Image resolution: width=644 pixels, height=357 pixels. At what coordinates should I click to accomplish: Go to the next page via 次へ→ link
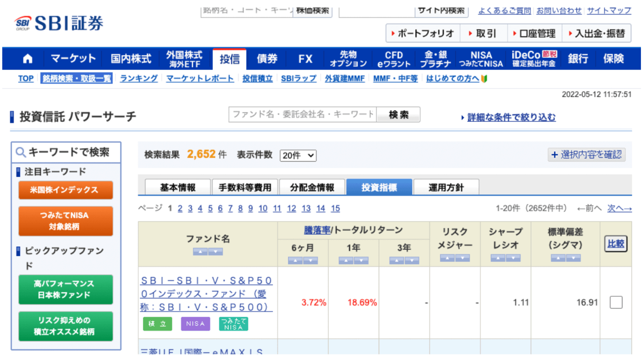[620, 208]
